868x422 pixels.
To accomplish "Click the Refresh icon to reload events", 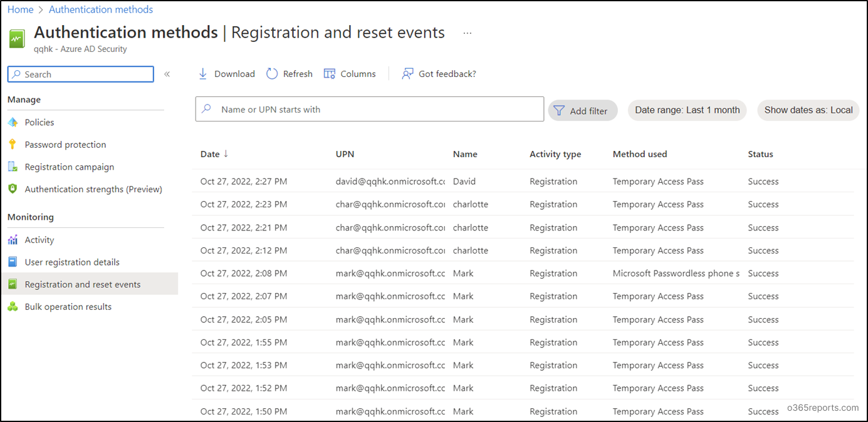I will [272, 73].
